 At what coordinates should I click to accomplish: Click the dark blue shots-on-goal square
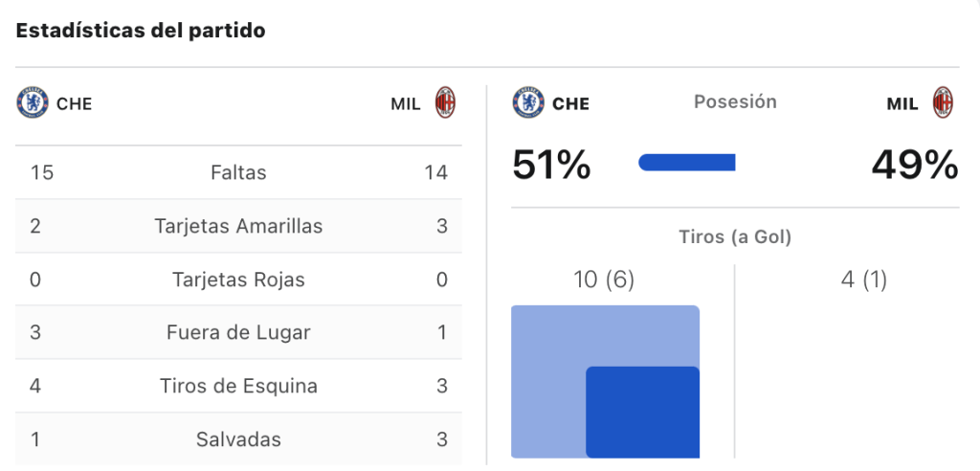tap(642, 413)
